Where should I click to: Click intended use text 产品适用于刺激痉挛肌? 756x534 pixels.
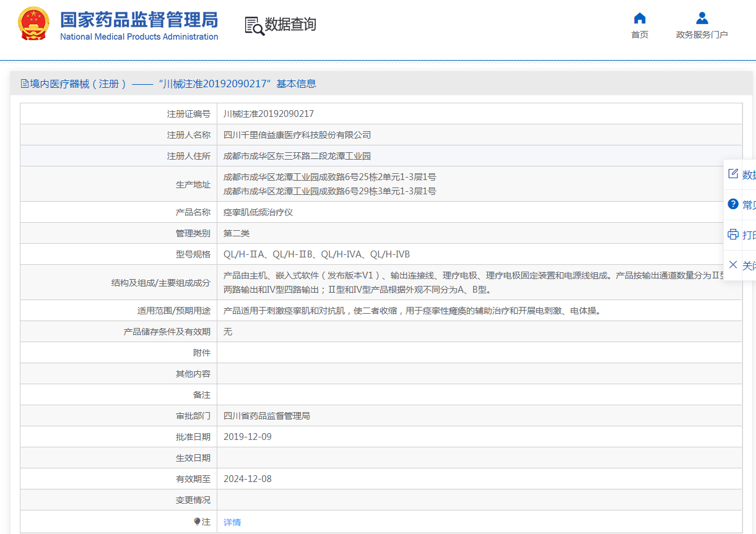pos(412,311)
